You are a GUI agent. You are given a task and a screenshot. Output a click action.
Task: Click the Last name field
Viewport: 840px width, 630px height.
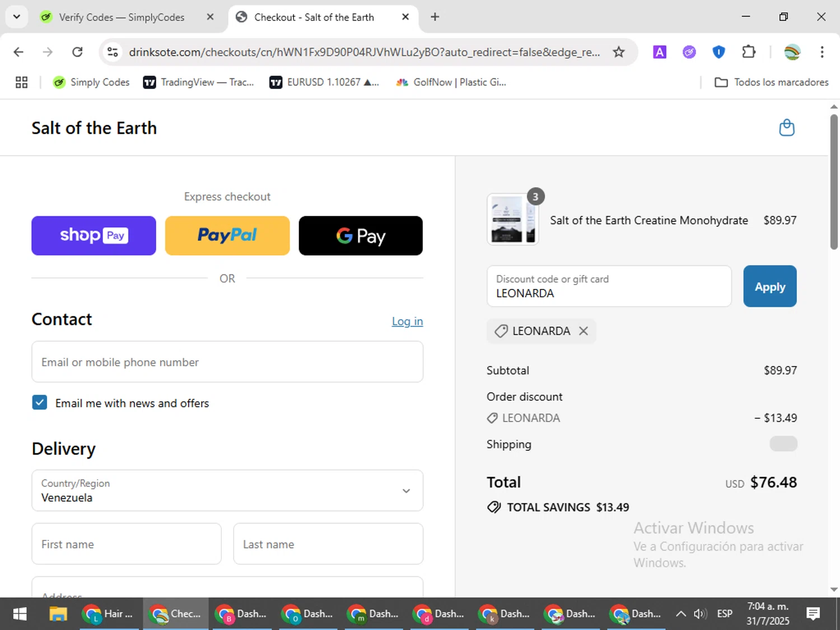coord(328,544)
